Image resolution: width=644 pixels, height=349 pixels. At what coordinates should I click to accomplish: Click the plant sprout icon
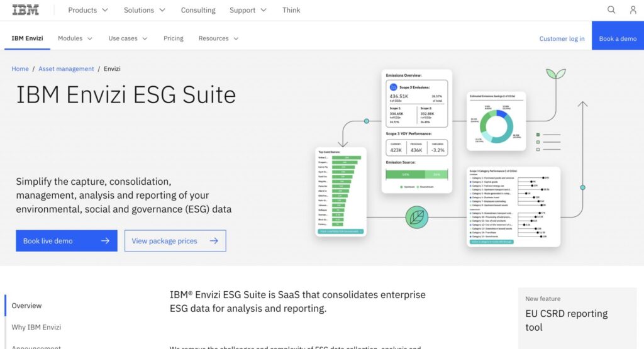coord(556,74)
